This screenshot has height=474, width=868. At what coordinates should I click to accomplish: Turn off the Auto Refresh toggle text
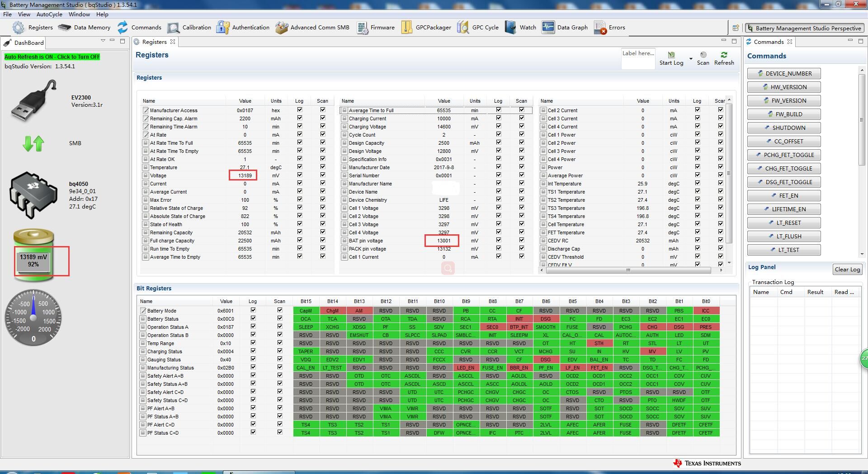click(52, 57)
